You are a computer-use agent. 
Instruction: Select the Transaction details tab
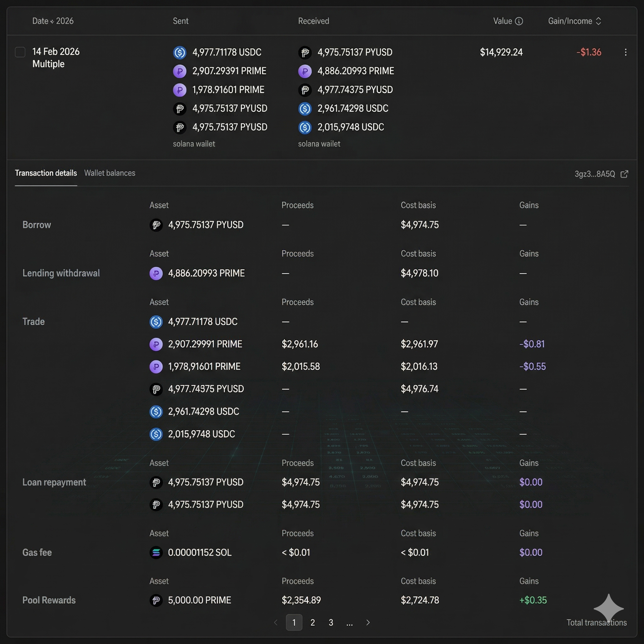tap(46, 173)
